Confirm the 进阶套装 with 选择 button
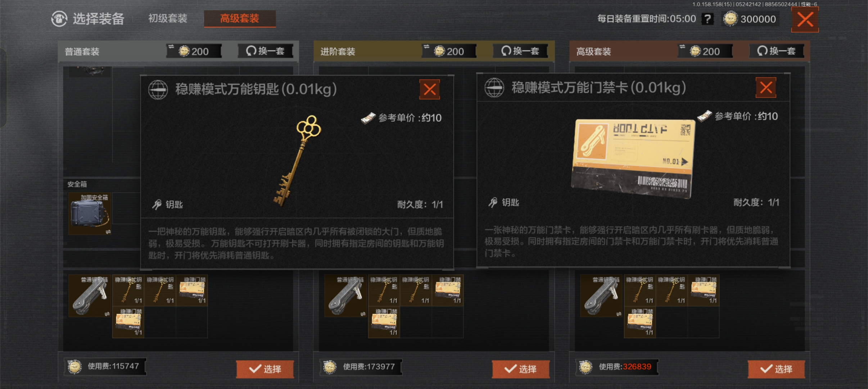 [x=521, y=369]
